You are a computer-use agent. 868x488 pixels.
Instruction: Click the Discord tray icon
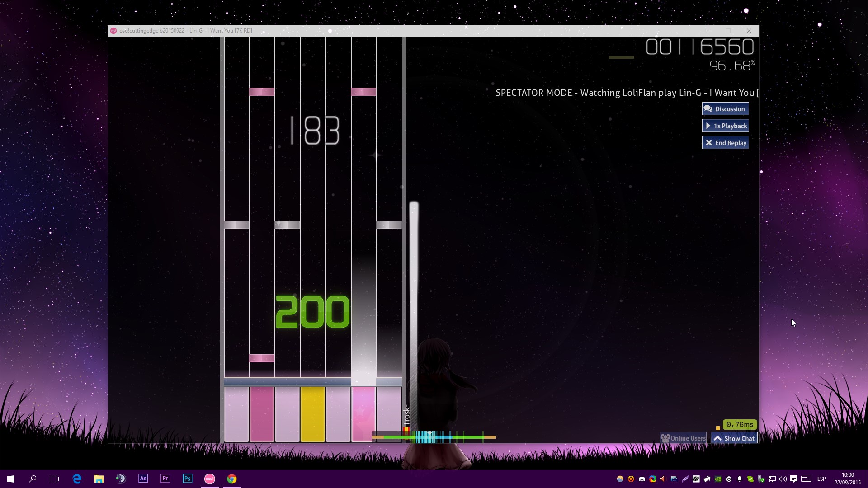coord(642,479)
